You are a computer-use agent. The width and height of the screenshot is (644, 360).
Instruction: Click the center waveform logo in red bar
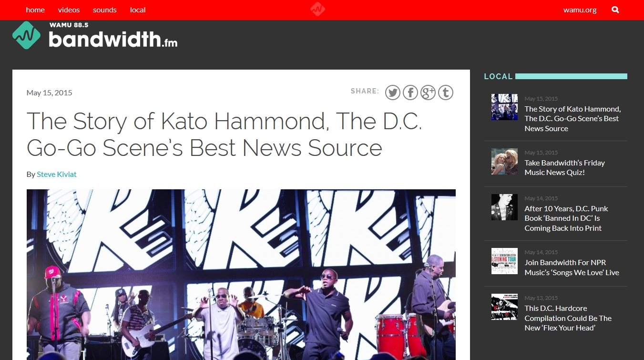coord(317,10)
